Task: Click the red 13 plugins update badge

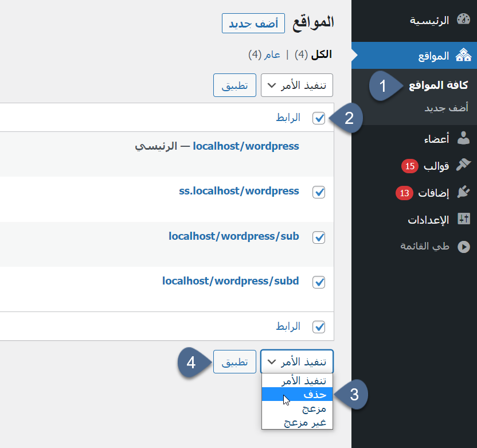Action: click(x=404, y=193)
